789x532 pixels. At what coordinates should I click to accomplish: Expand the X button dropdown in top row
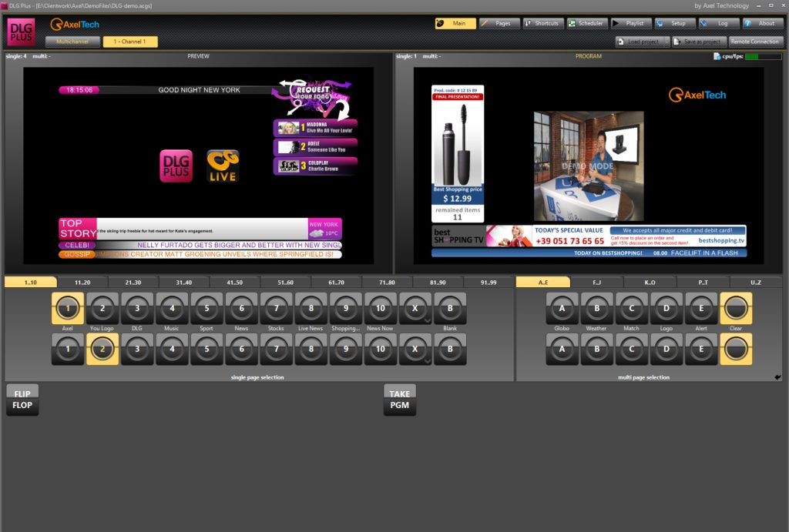(427, 320)
